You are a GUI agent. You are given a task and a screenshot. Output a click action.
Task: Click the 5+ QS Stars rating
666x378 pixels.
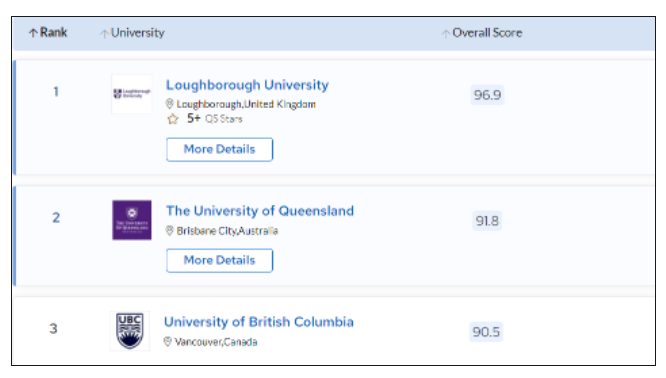pos(214,118)
